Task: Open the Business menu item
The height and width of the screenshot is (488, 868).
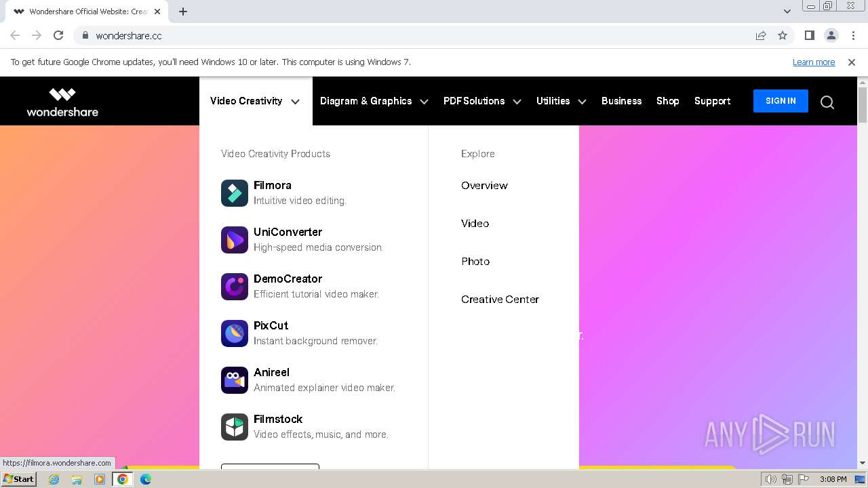Action: pos(621,101)
